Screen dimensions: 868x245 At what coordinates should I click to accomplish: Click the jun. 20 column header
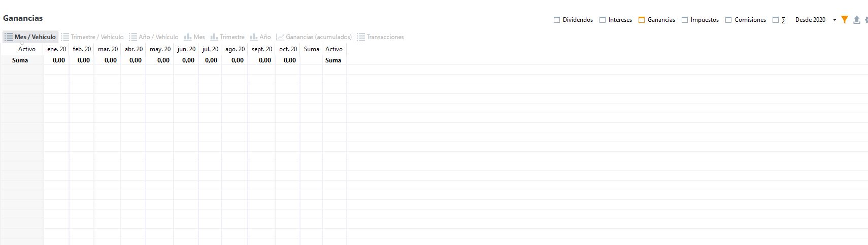click(186, 49)
